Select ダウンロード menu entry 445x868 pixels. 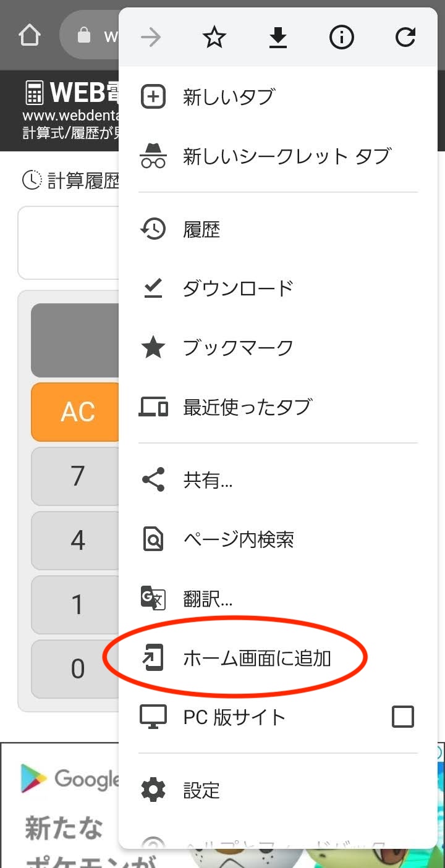[x=237, y=289]
